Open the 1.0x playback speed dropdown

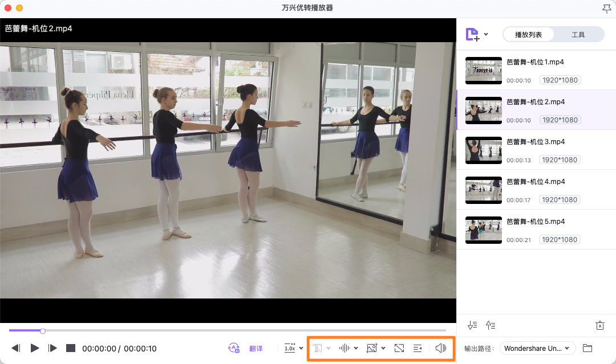click(294, 348)
